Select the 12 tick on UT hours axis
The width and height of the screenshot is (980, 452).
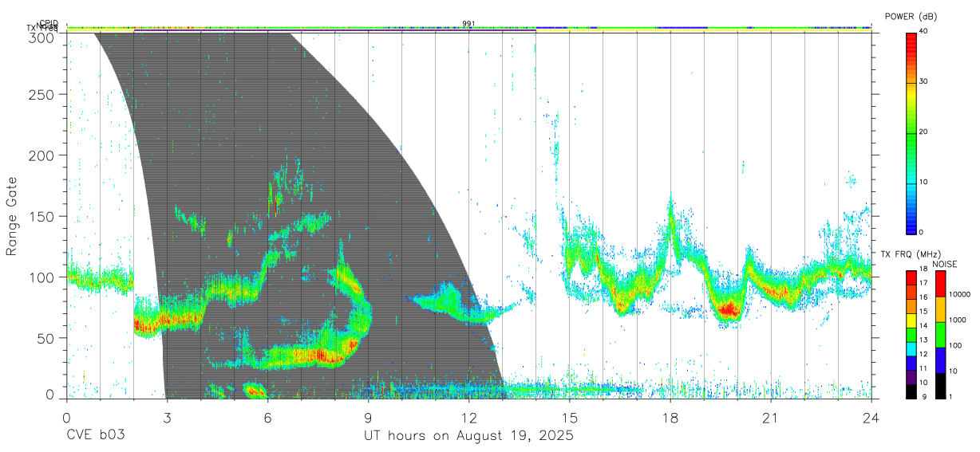(469, 418)
